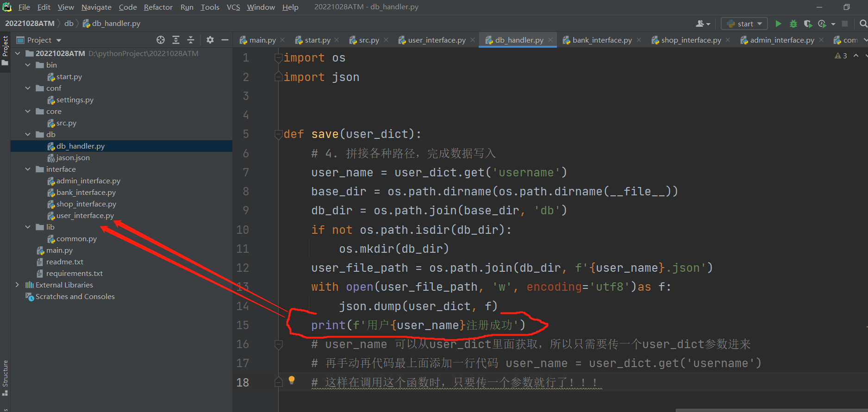Close the src.py editor tab
The width and height of the screenshot is (868, 412).
tap(386, 40)
